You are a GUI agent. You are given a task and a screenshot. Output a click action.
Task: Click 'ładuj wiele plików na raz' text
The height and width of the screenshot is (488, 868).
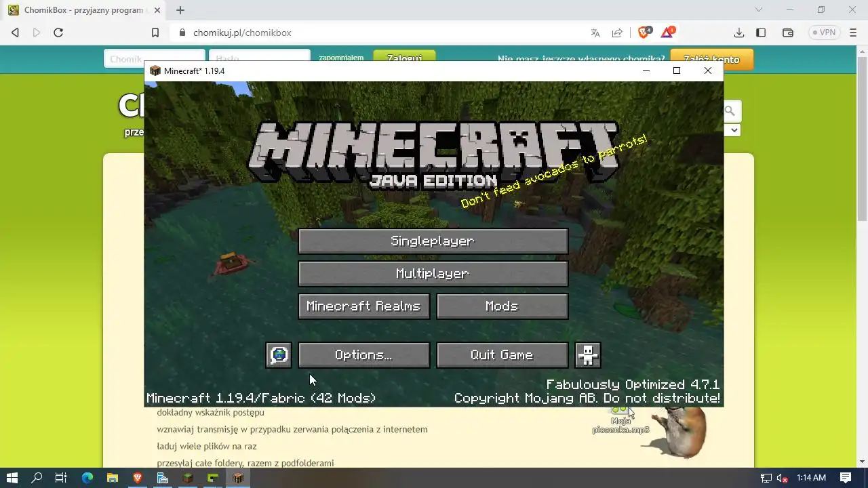pos(207,446)
